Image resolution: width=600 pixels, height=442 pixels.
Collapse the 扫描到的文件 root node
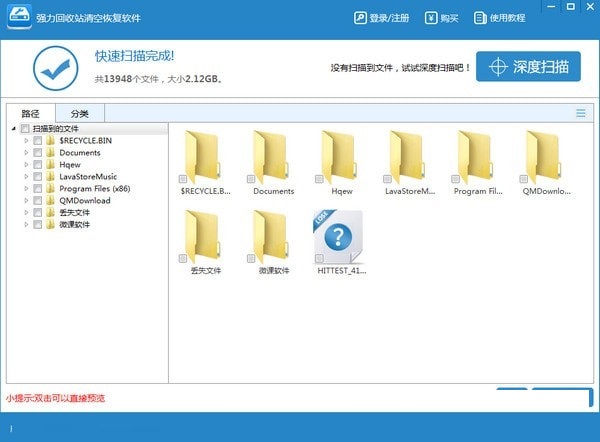pyautogui.click(x=14, y=129)
